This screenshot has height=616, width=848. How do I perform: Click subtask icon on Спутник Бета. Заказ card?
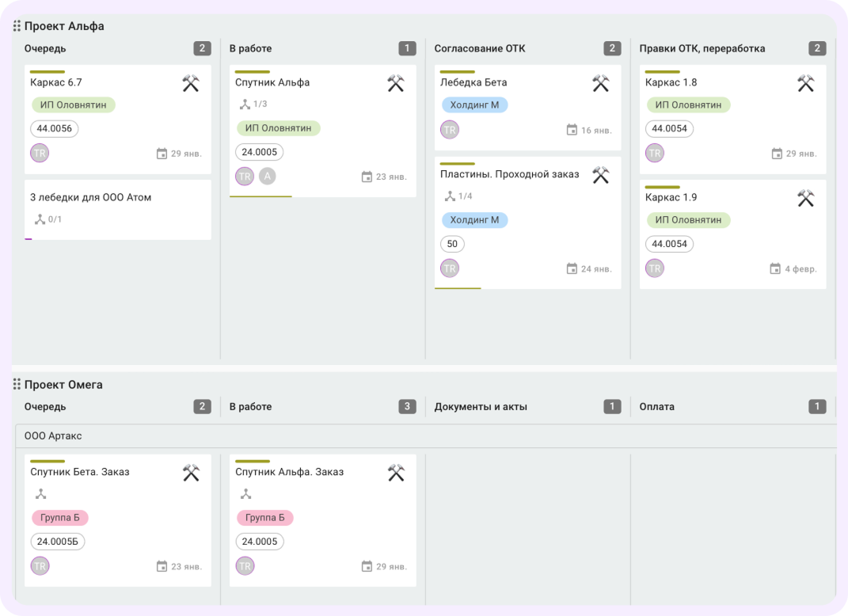point(40,494)
